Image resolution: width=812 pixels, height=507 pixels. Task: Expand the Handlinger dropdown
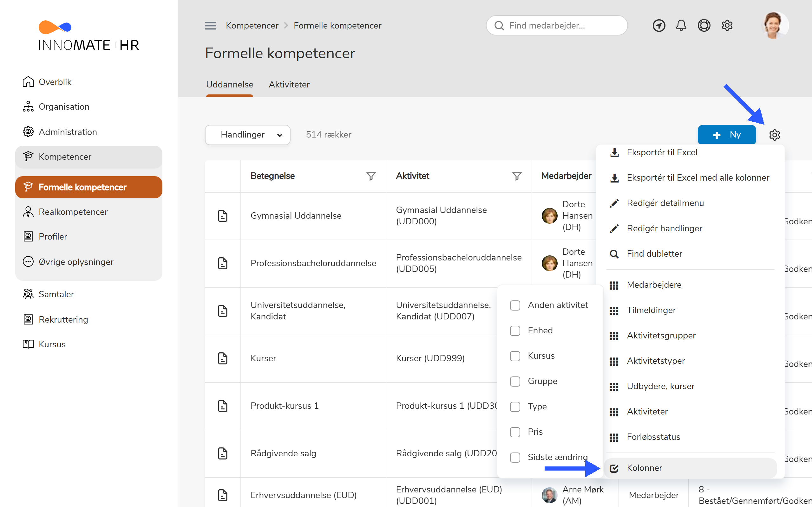point(248,135)
